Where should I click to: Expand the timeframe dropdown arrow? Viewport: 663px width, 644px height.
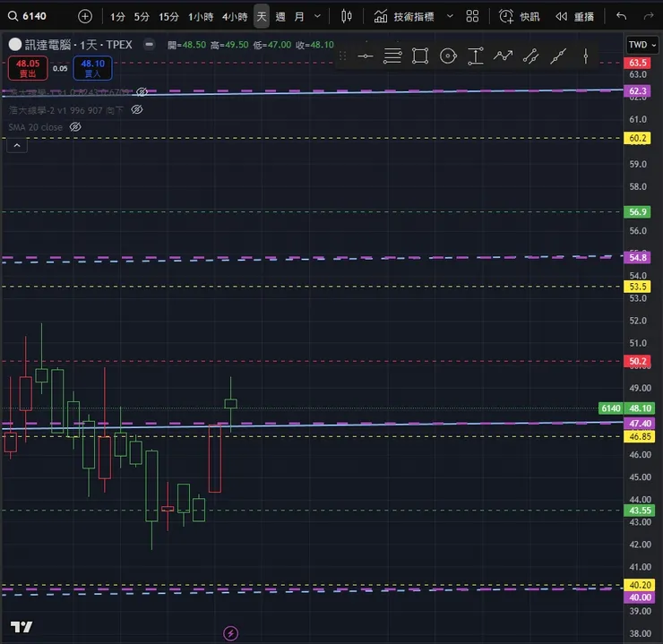pos(317,16)
